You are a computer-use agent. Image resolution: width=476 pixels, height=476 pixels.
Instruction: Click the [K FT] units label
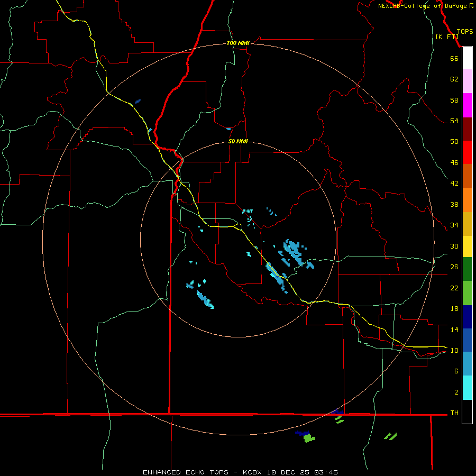447,36
